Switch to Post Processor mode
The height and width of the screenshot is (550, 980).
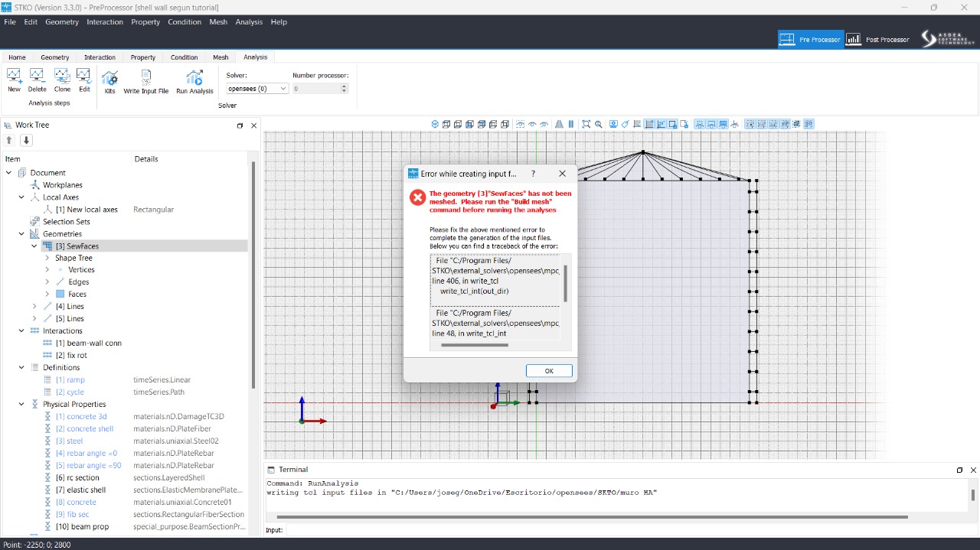tap(877, 39)
